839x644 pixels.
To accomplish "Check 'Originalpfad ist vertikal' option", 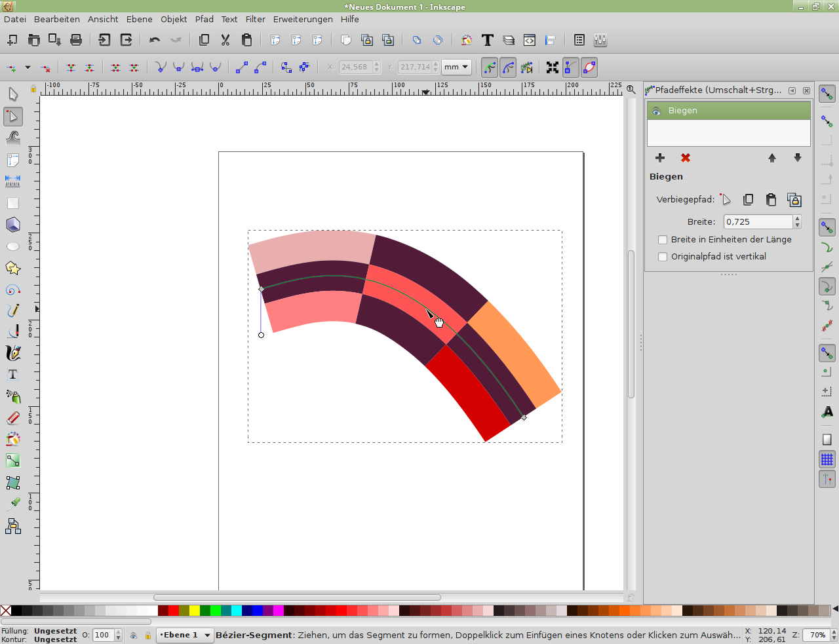I will click(x=663, y=257).
